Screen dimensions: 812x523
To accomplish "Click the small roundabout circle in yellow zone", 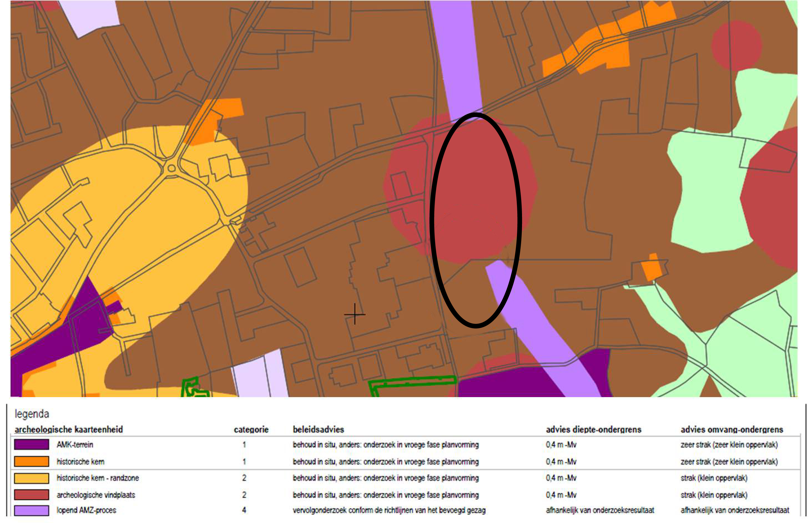I will point(172,168).
